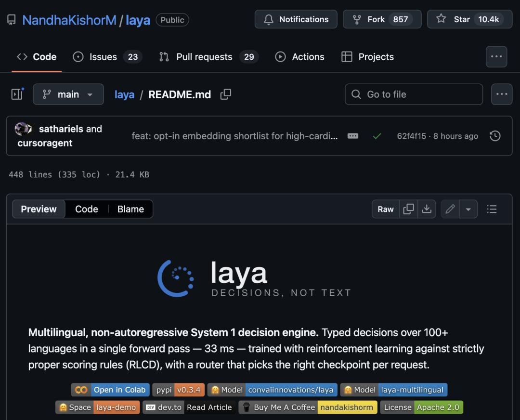
Task: Open the file commit history clock icon
Action: [495, 136]
